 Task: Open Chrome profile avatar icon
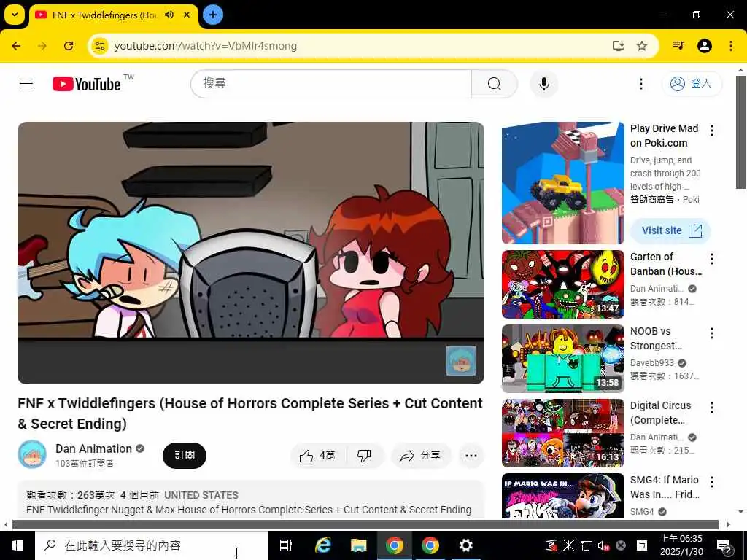point(705,46)
